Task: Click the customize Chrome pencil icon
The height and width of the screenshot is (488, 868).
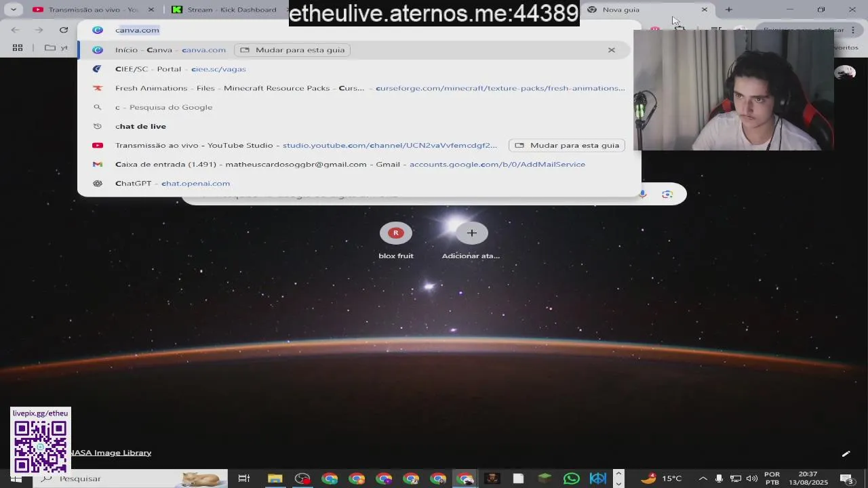Action: coord(846,453)
